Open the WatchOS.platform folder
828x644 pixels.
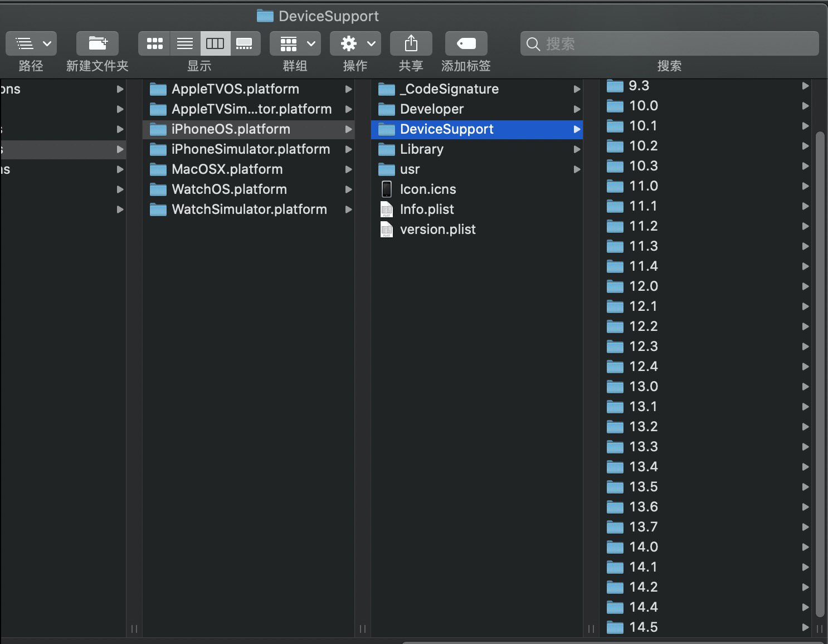[230, 189]
